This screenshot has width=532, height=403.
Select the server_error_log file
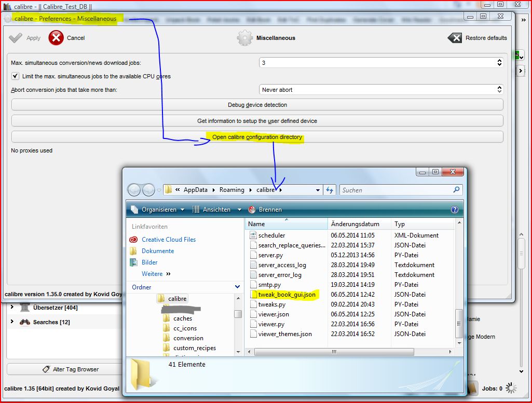[x=280, y=275]
